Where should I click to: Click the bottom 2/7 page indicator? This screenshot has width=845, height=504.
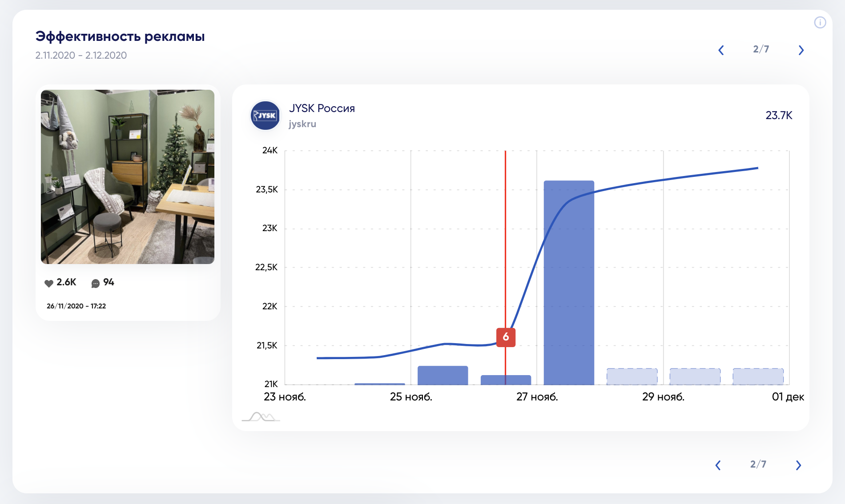point(758,464)
